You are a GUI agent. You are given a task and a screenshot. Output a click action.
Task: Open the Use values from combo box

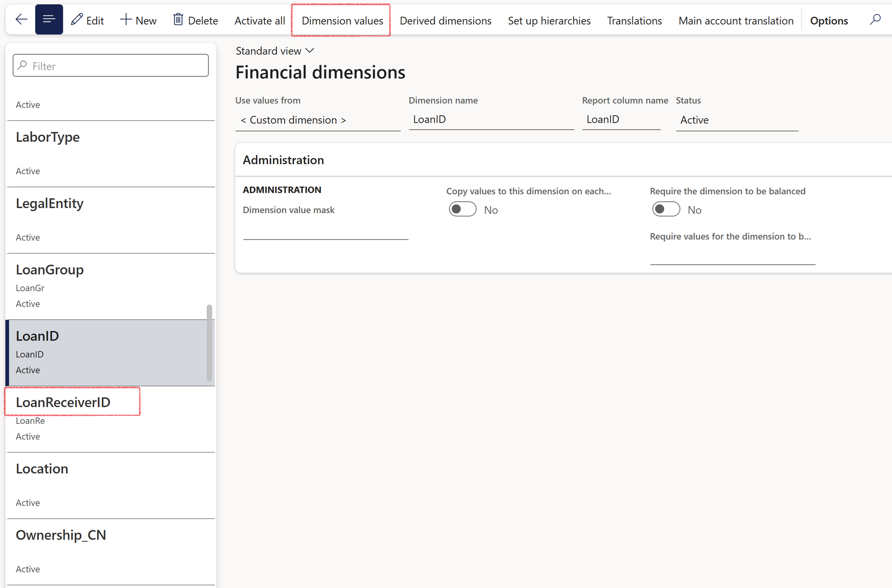[317, 120]
